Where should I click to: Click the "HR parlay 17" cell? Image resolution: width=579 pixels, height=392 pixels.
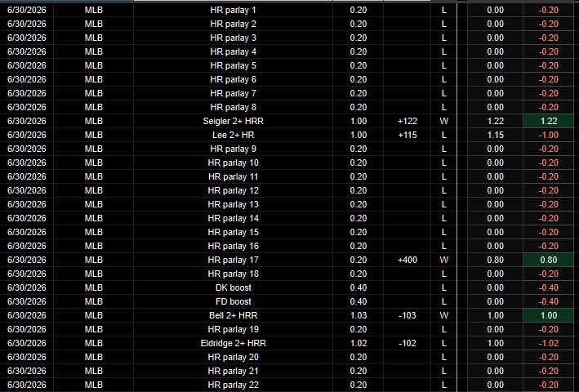pyautogui.click(x=233, y=260)
